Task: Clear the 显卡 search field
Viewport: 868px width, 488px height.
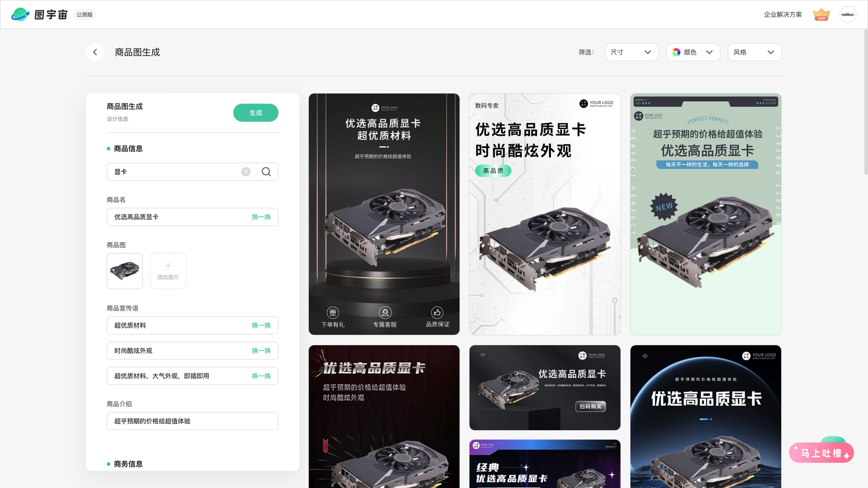Action: 246,172
